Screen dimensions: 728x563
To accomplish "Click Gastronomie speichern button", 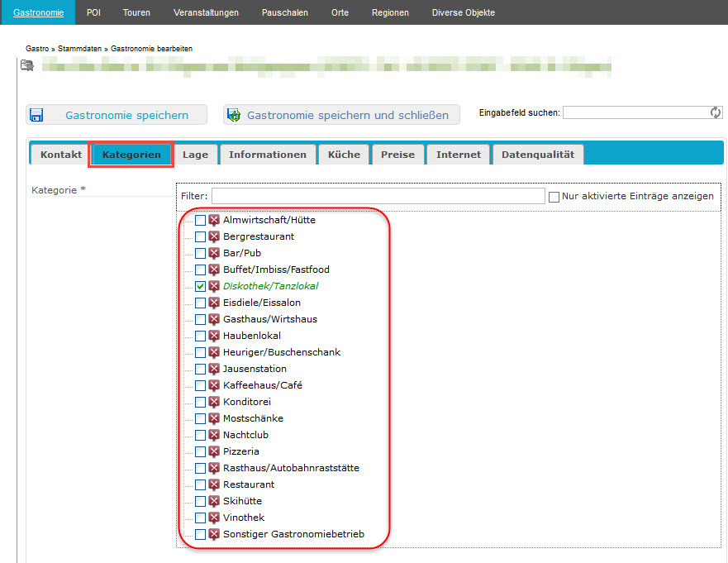I will pyautogui.click(x=117, y=115).
